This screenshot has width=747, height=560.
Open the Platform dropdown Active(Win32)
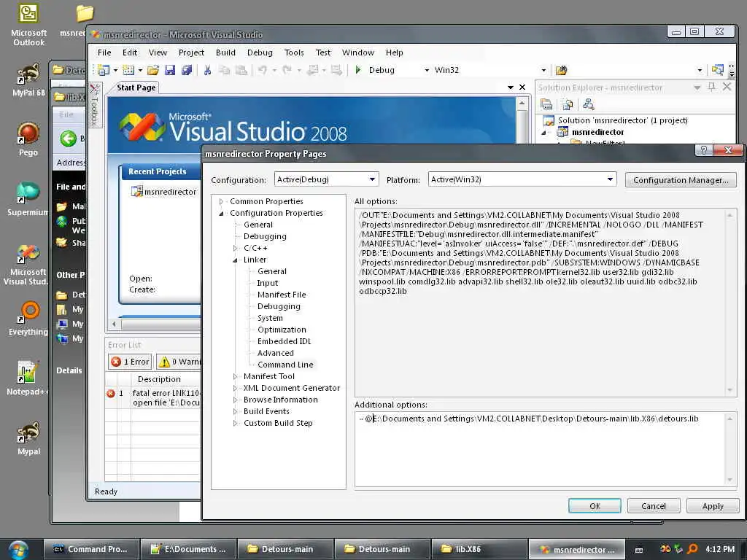click(x=522, y=179)
